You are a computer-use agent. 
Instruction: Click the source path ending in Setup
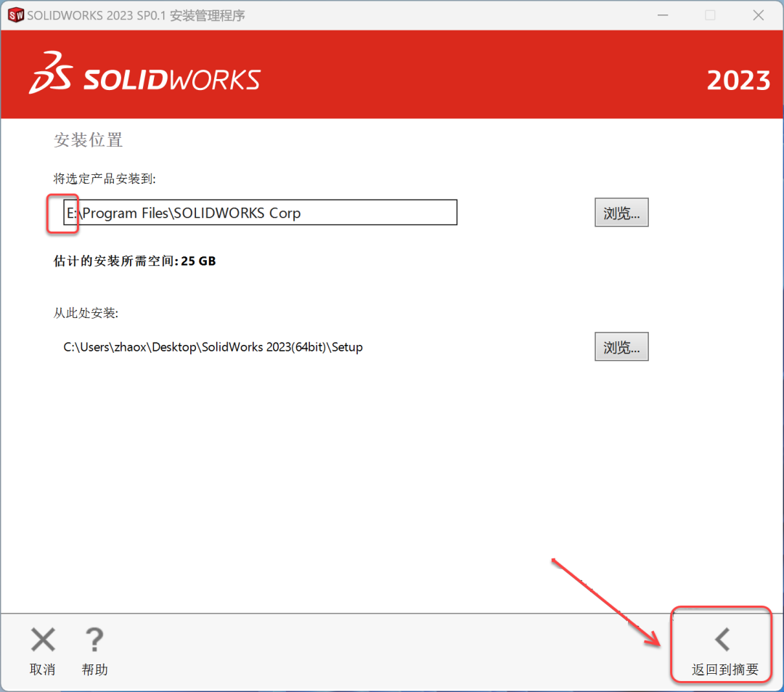(x=212, y=346)
